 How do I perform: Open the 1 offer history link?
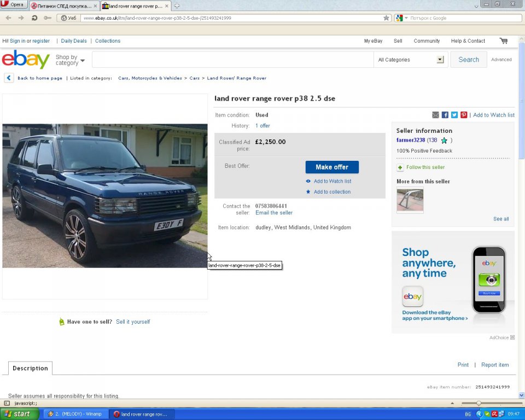pos(262,126)
